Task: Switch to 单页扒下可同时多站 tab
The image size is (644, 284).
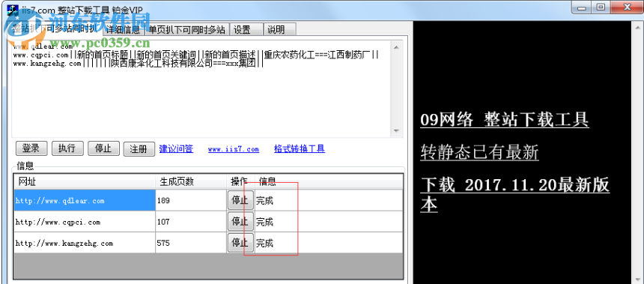Action: (x=186, y=29)
